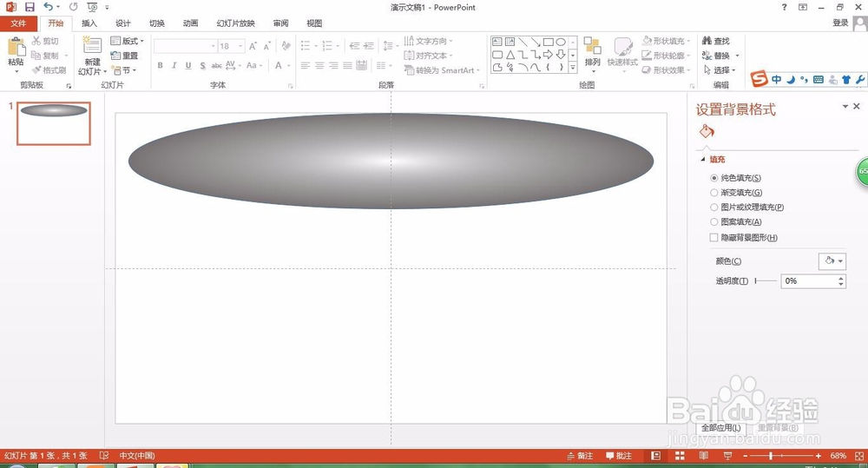Viewport: 868px width, 468px height.
Task: Close the Format Background pane
Action: [x=857, y=106]
